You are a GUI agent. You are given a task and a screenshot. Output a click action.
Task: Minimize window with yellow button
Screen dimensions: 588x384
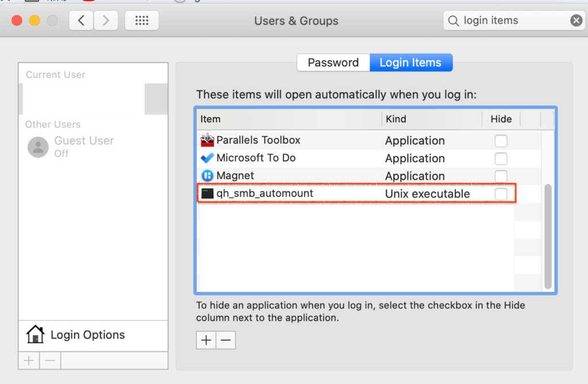(34, 20)
